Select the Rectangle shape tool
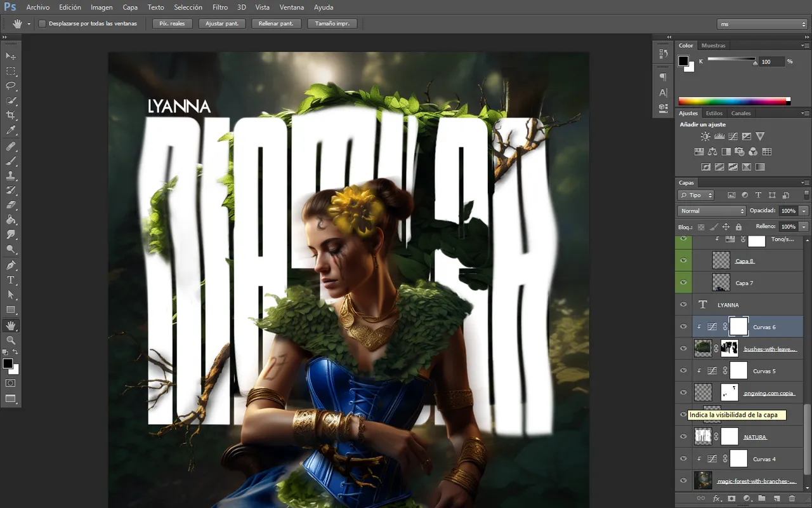Image resolution: width=812 pixels, height=508 pixels. (x=11, y=310)
